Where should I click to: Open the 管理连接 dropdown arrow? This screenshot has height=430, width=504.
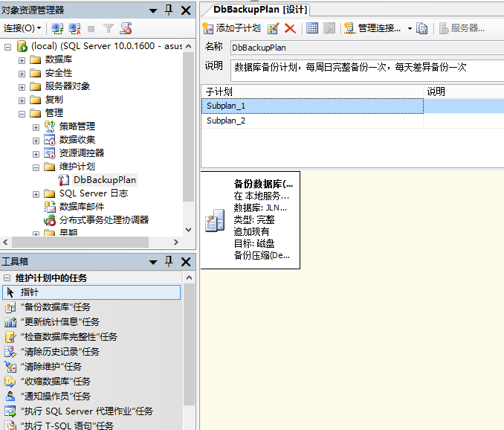pyautogui.click(x=410, y=28)
